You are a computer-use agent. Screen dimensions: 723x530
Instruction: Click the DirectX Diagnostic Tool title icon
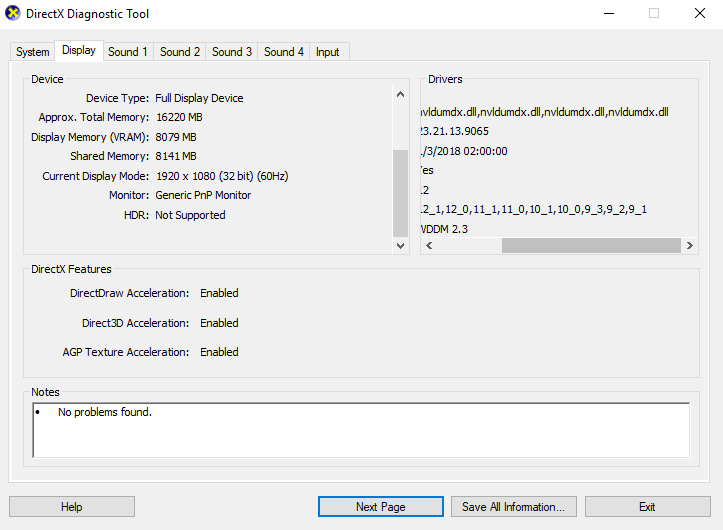(12, 13)
